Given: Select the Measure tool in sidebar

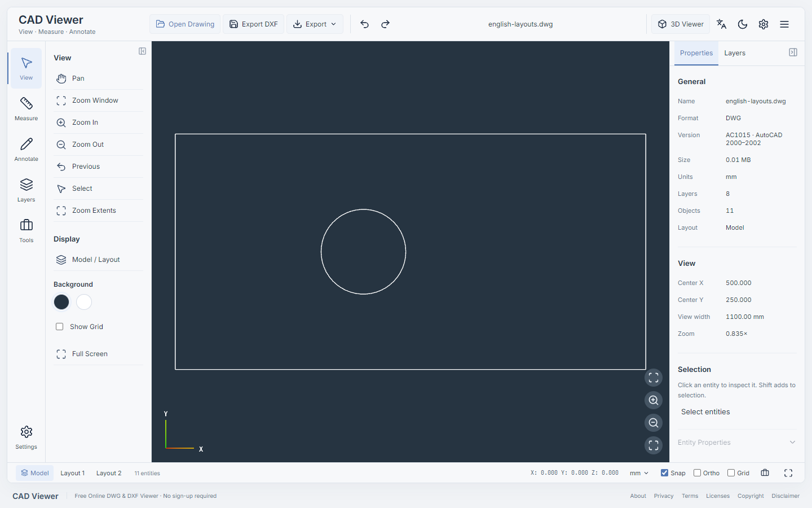Looking at the screenshot, I should (27, 109).
